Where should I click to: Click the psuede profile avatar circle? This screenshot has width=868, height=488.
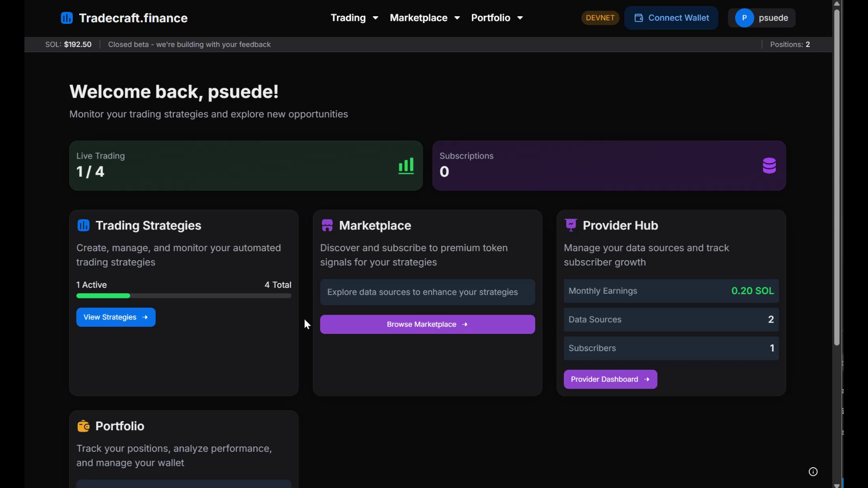coord(744,18)
